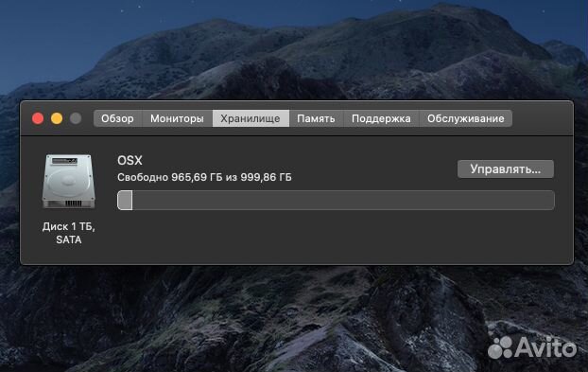Click the Управлять… button

[x=506, y=169]
